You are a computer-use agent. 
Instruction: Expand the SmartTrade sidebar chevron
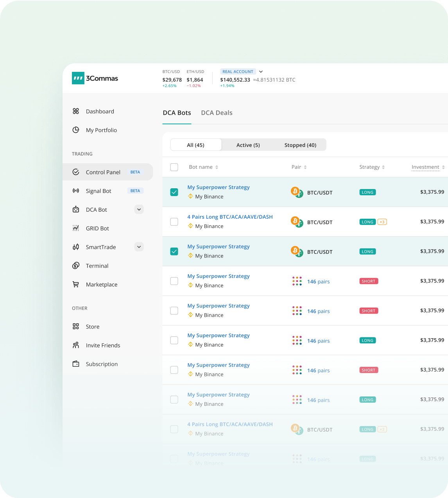coord(139,247)
